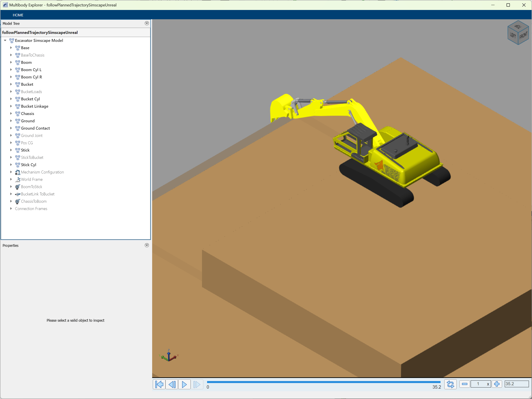The width and height of the screenshot is (532, 399).
Task: Select the Mechanism Configuration icon
Action: [x=17, y=172]
